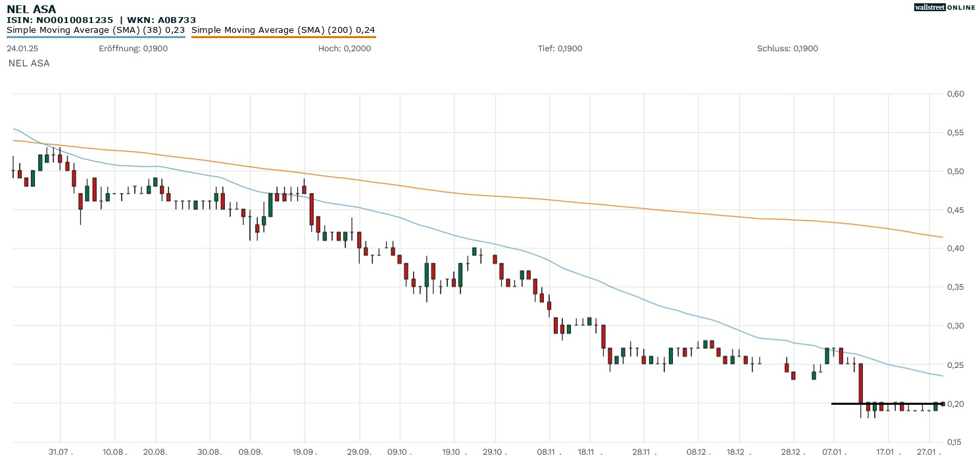The height and width of the screenshot is (456, 980).
Task: Click the blue SMA 38 legend line
Action: [95, 37]
